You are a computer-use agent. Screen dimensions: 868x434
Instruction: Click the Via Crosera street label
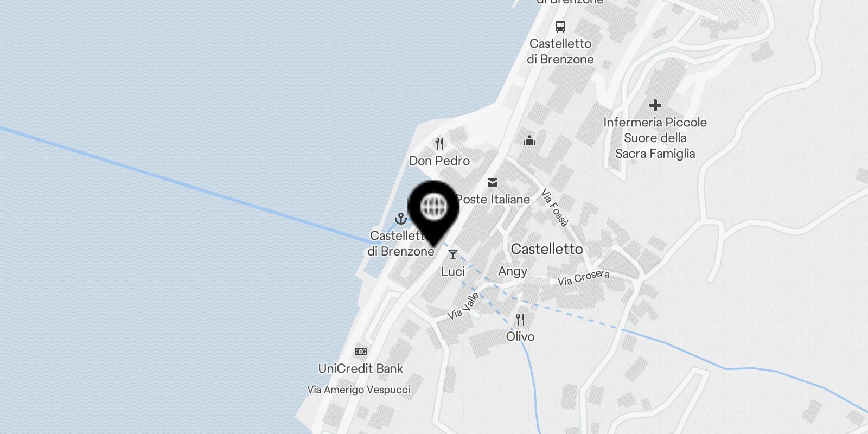584,278
